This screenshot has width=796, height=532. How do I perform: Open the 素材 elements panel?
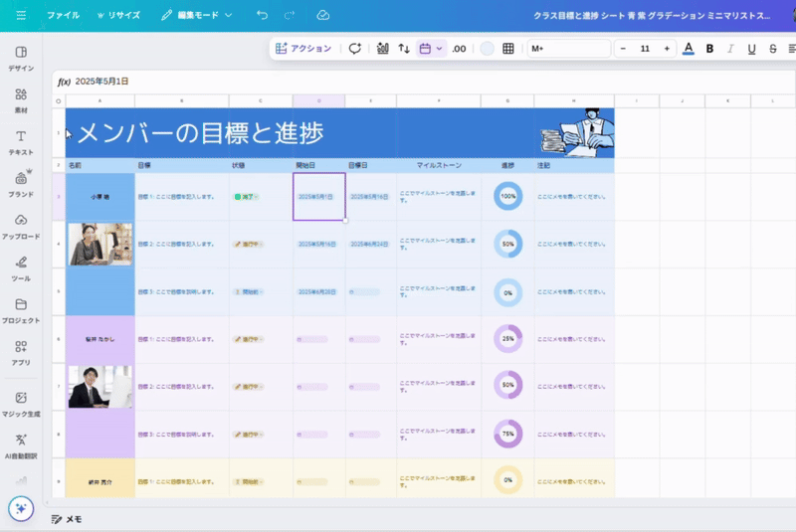[21, 99]
